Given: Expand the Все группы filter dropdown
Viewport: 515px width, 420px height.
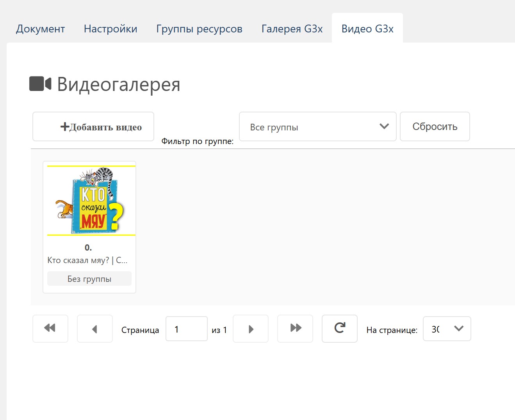Looking at the screenshot, I should 317,126.
